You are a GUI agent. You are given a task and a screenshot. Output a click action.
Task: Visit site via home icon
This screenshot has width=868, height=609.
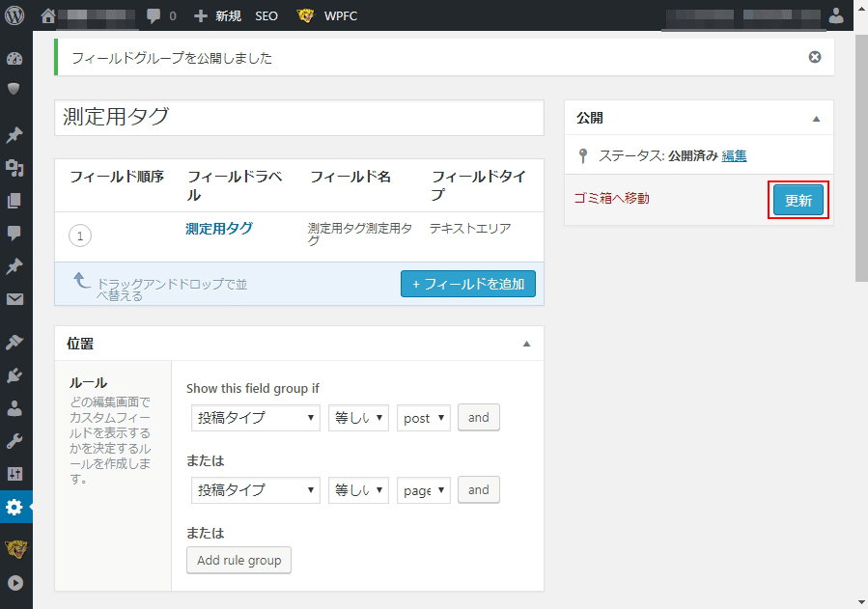tap(48, 15)
